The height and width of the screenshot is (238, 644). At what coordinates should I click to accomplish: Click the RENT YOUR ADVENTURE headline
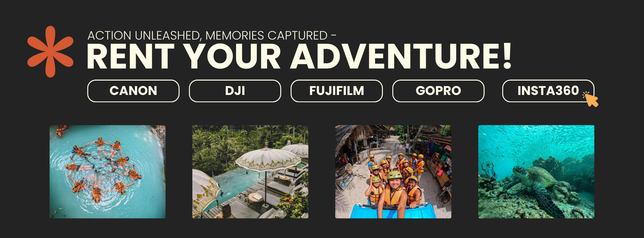coord(299,56)
